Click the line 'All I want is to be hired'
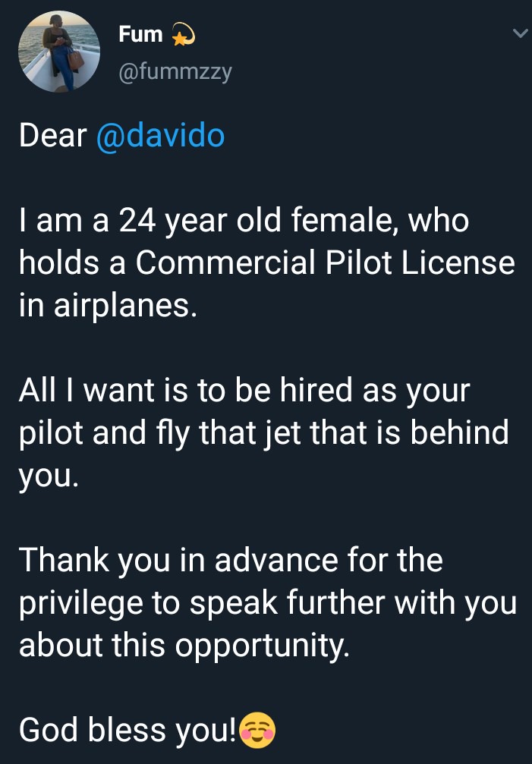This screenshot has height=764, width=532. [x=185, y=391]
